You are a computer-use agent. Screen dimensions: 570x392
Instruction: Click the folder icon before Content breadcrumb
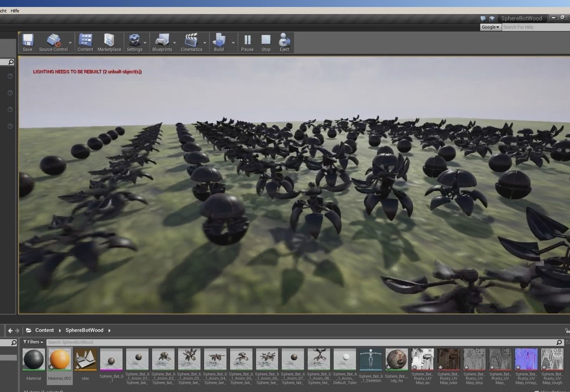(29, 330)
